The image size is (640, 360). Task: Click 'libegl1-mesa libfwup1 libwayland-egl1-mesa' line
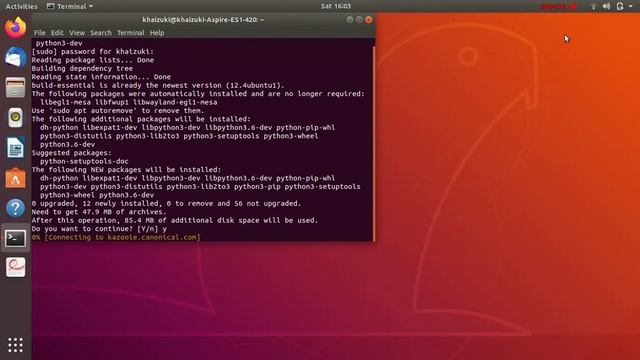[x=129, y=102]
